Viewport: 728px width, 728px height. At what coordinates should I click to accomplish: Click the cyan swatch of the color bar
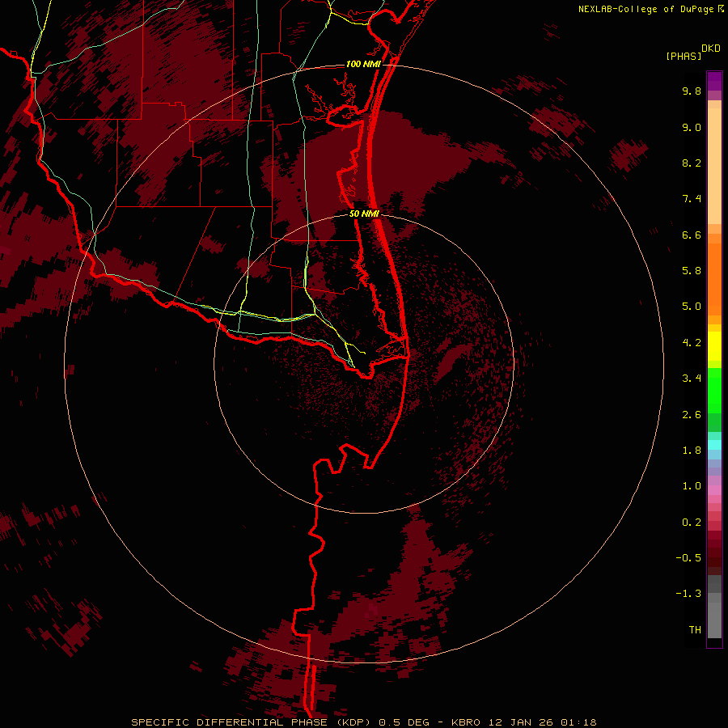click(714, 445)
